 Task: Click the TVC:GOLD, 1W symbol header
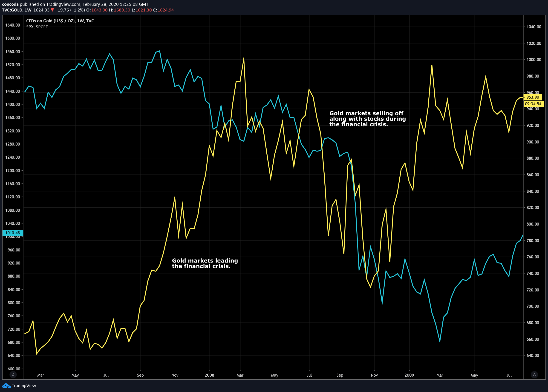(x=17, y=10)
